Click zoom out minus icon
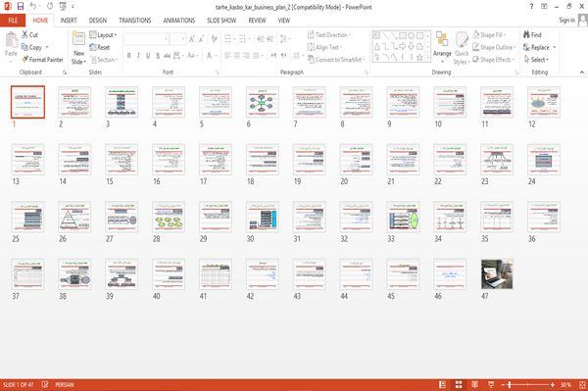Viewport: 588px width, 391px height. click(x=504, y=384)
